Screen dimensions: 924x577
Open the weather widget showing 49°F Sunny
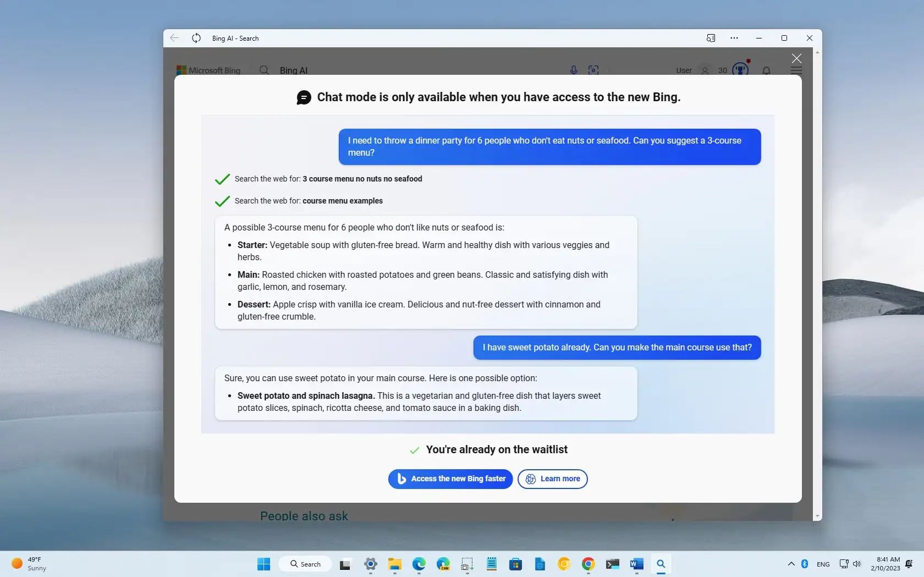click(30, 564)
